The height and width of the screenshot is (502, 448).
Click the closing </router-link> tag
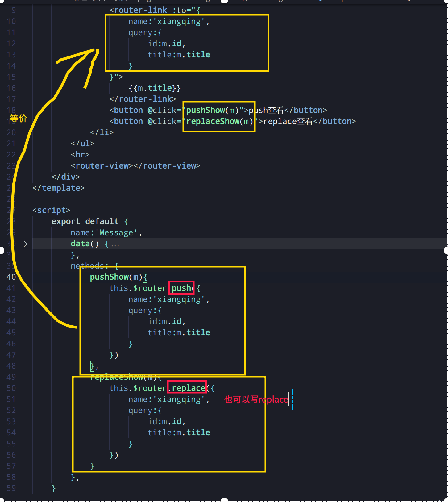(143, 99)
